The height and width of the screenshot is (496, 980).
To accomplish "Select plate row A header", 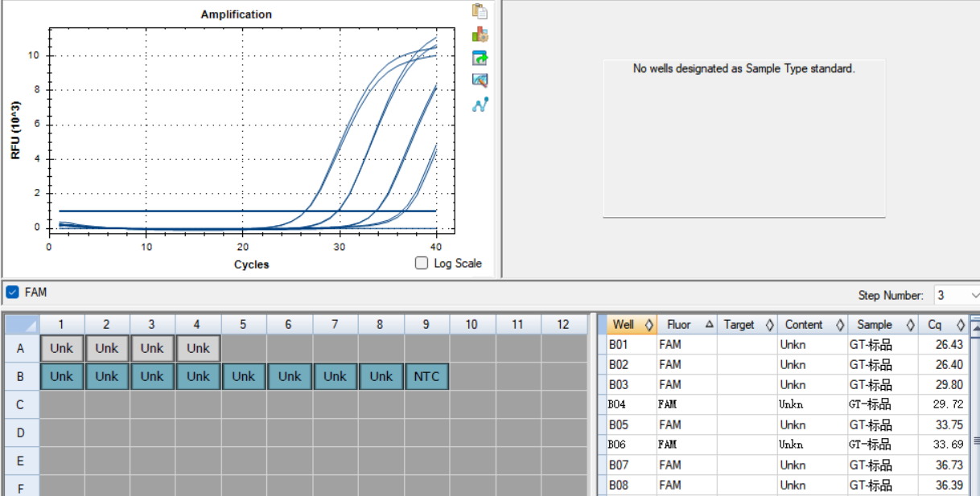I will pos(21,348).
